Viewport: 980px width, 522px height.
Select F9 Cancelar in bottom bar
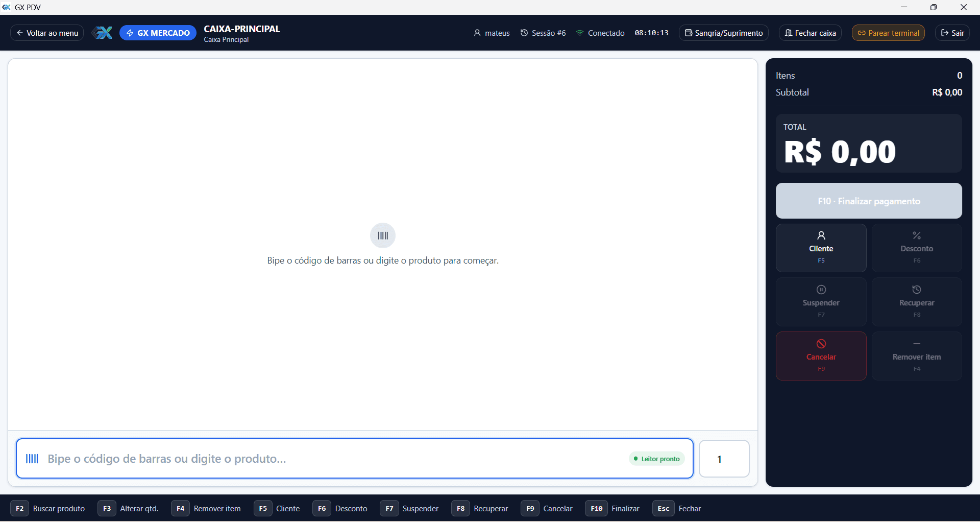pyautogui.click(x=547, y=509)
